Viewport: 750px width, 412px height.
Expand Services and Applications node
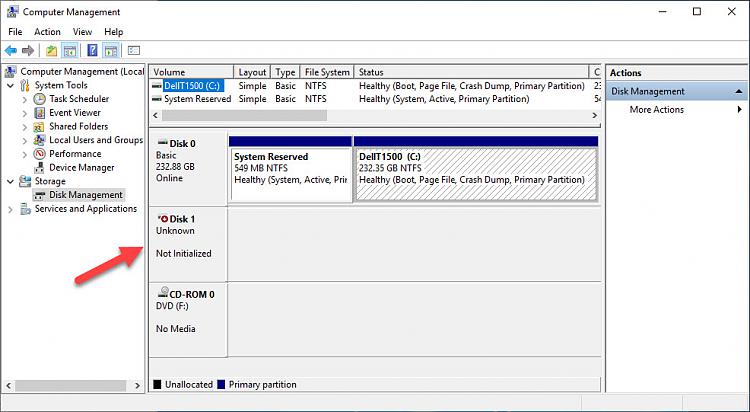click(11, 210)
